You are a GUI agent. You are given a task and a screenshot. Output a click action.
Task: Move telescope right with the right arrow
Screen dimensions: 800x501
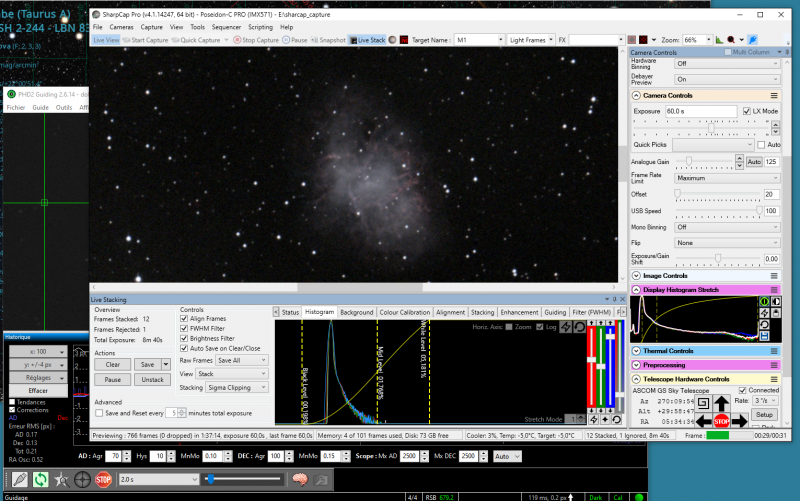(x=739, y=421)
